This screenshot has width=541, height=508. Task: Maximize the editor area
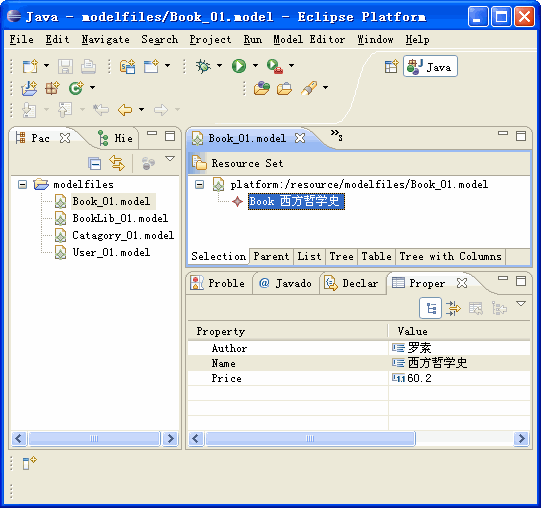521,136
